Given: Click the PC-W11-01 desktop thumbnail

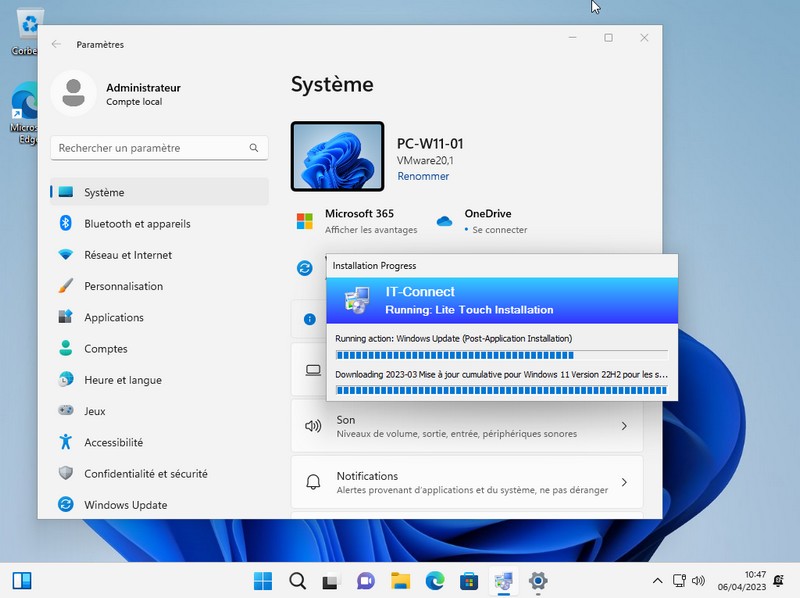Looking at the screenshot, I should pos(337,156).
